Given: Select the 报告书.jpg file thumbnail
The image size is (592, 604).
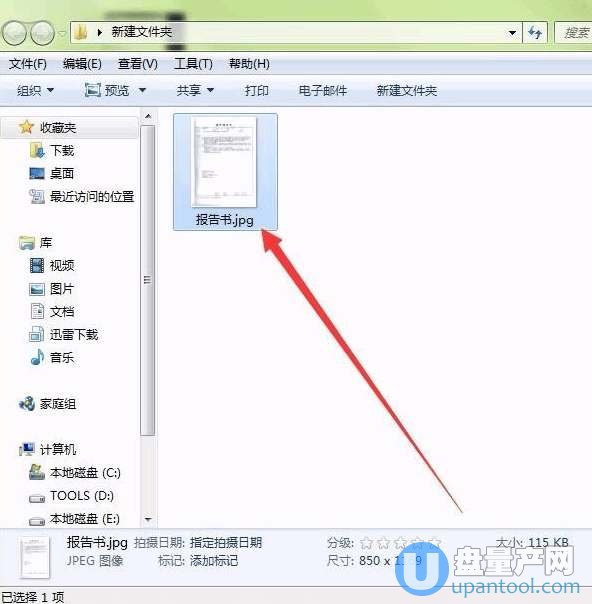Looking at the screenshot, I should click(225, 162).
